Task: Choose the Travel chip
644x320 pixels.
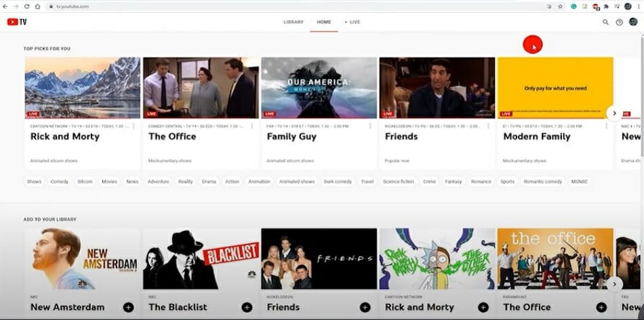Action: coord(367,182)
